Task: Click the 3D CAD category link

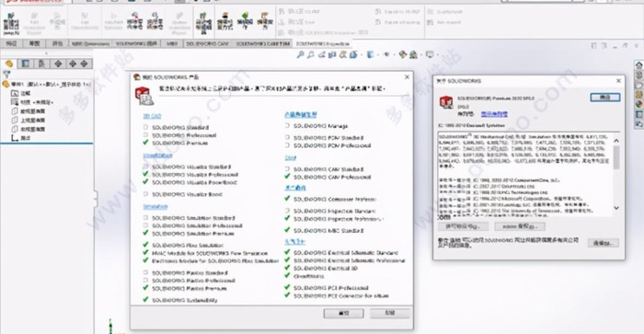Action: pos(152,116)
